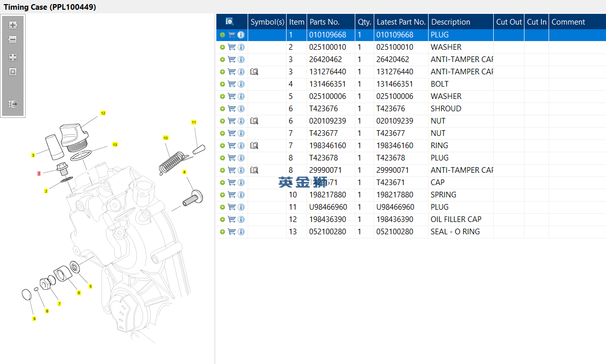Viewport: 606px width, 364px height.
Task: Open the symbol icon for part 29990071
Action: [x=254, y=170]
